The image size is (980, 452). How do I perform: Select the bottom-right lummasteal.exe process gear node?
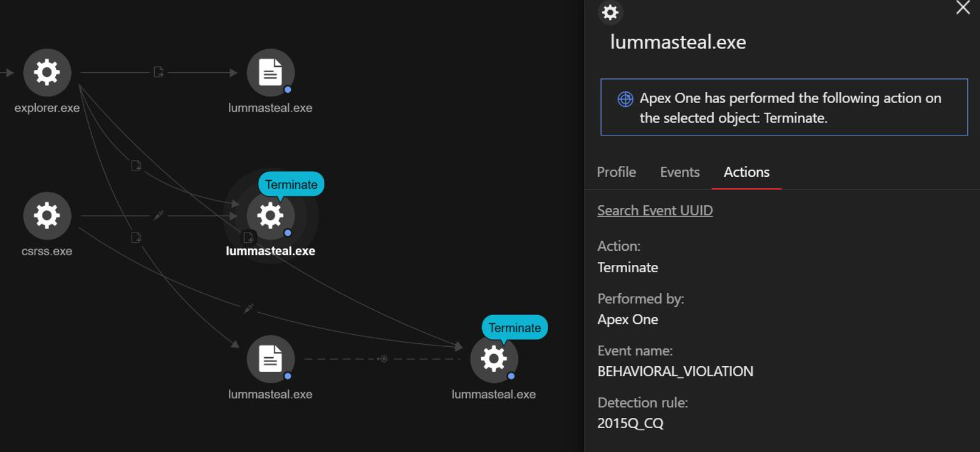[x=494, y=359]
